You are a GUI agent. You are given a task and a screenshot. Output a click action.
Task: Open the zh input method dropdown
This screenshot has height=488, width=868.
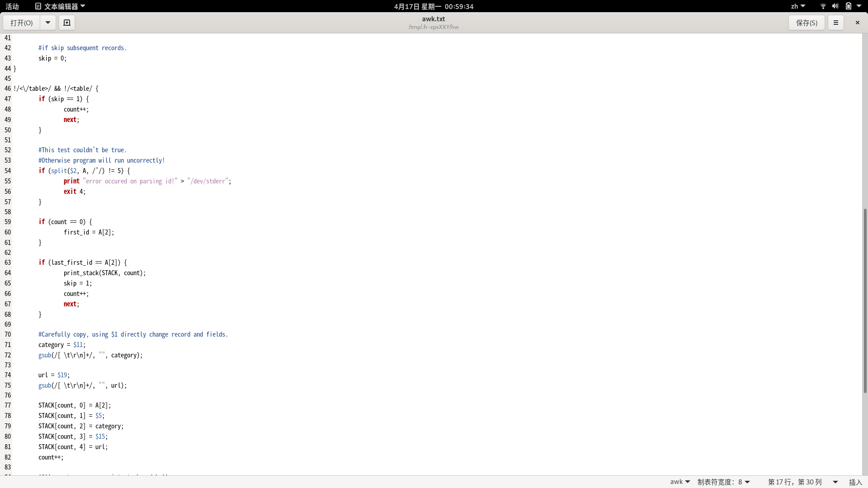coord(798,6)
